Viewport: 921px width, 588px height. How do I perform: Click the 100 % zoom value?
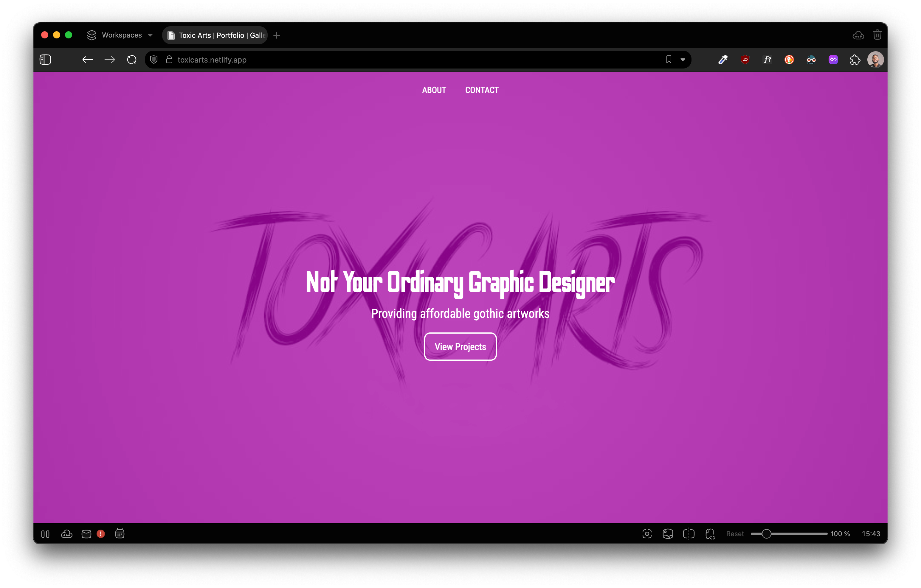840,534
